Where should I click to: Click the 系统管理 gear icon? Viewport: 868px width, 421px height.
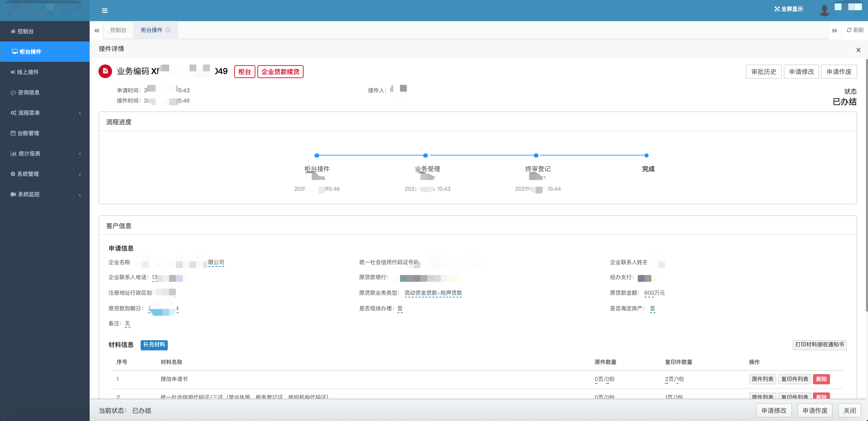[13, 174]
